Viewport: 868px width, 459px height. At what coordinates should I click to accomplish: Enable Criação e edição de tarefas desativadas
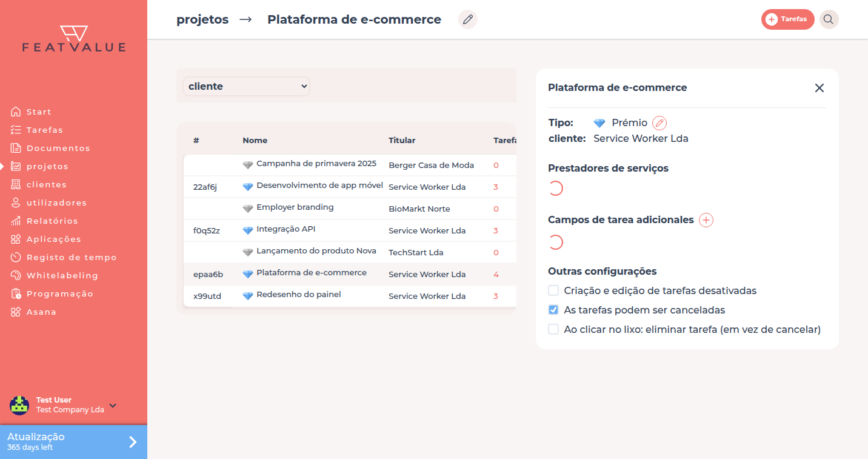[x=553, y=290]
